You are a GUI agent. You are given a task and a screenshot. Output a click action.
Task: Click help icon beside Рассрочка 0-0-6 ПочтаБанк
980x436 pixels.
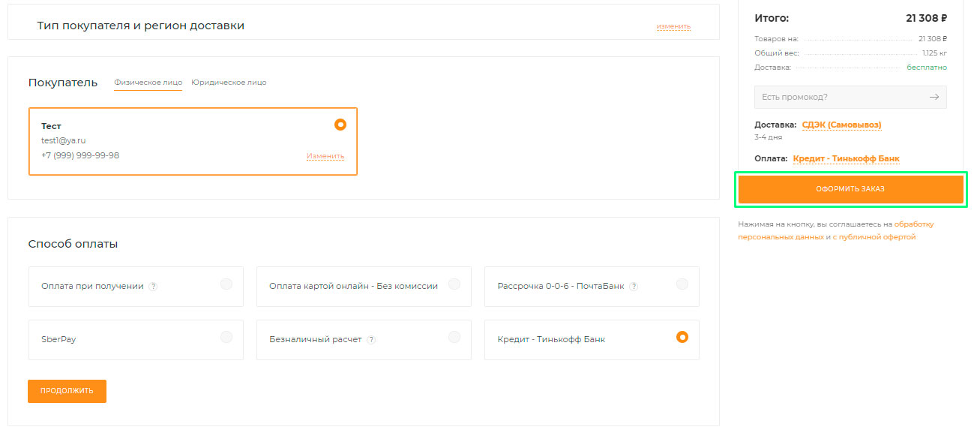pyautogui.click(x=634, y=287)
